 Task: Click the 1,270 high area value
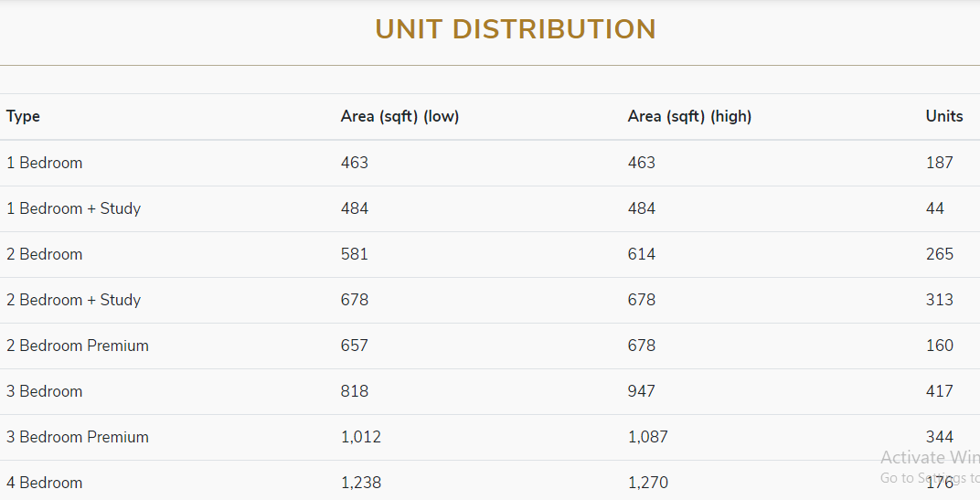[647, 483]
